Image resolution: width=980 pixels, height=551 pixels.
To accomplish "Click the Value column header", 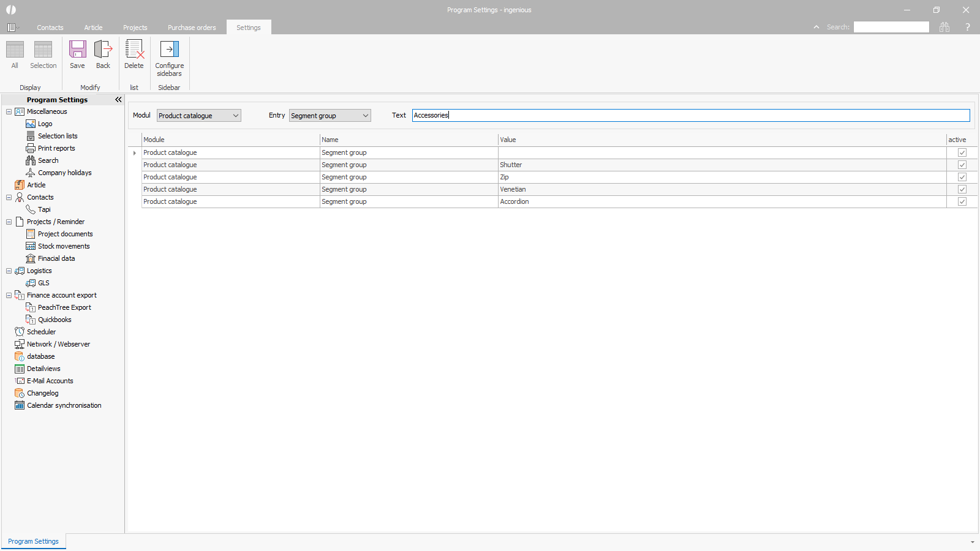I will pos(508,140).
